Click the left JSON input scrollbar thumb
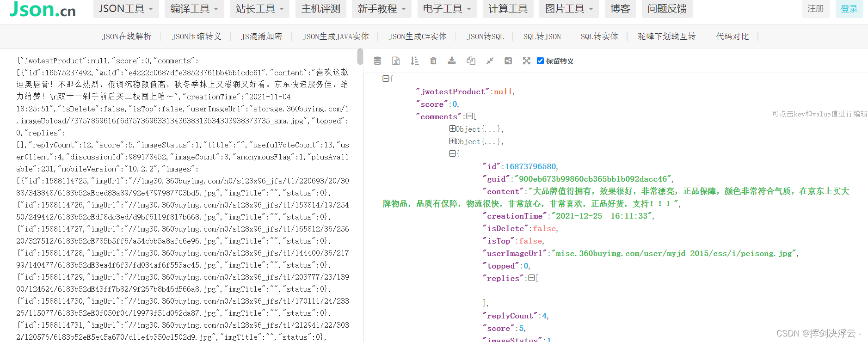Image resolution: width=868 pixels, height=342 pixels. click(x=360, y=57)
